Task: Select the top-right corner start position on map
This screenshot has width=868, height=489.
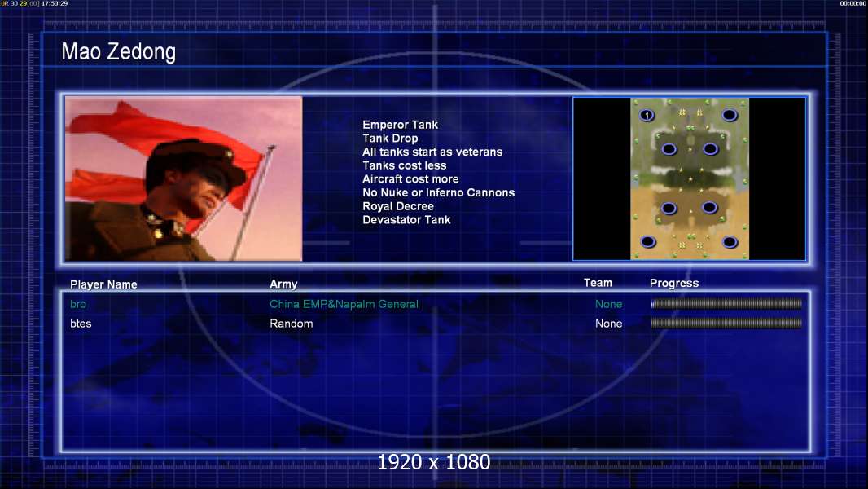Action: point(730,115)
